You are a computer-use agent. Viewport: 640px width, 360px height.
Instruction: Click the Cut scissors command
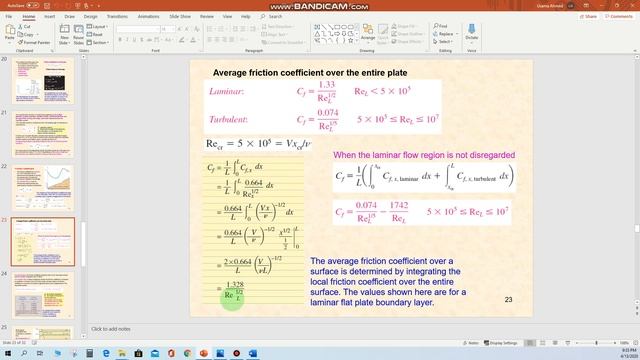pos(24,27)
